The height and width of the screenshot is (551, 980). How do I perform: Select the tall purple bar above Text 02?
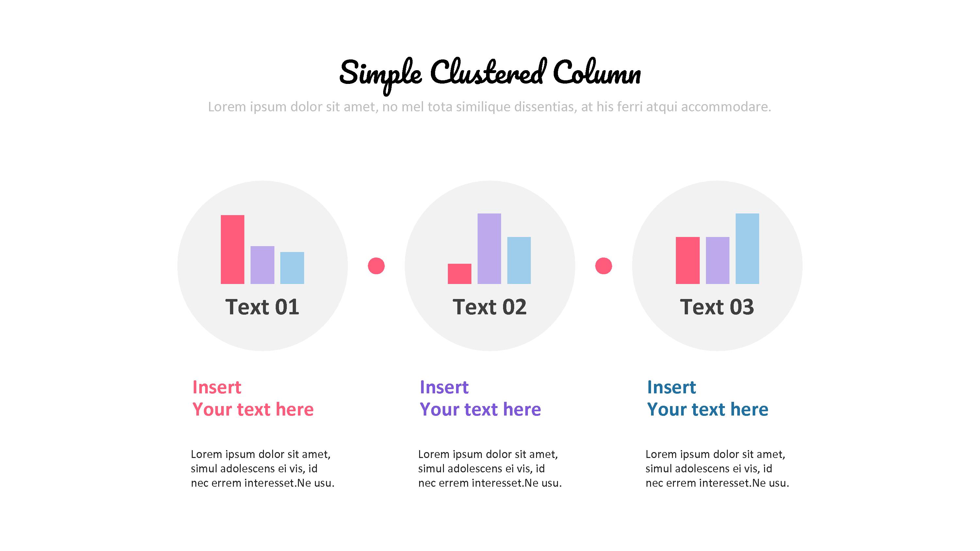(x=489, y=249)
